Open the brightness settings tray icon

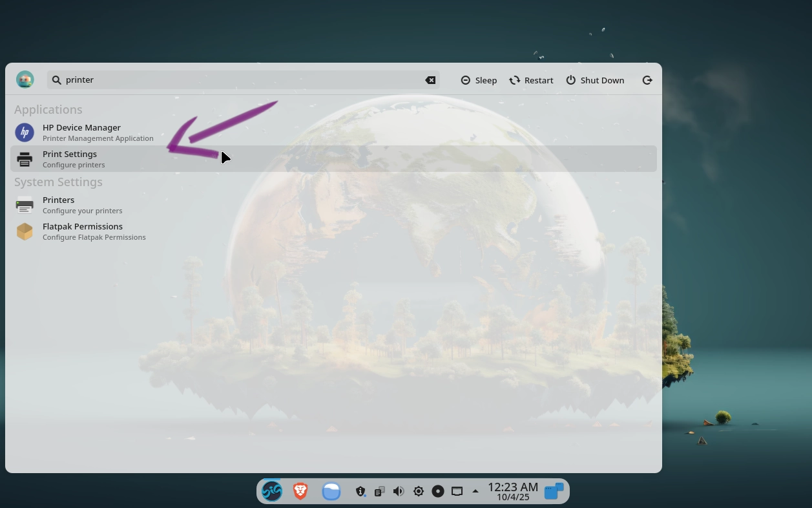click(x=419, y=491)
